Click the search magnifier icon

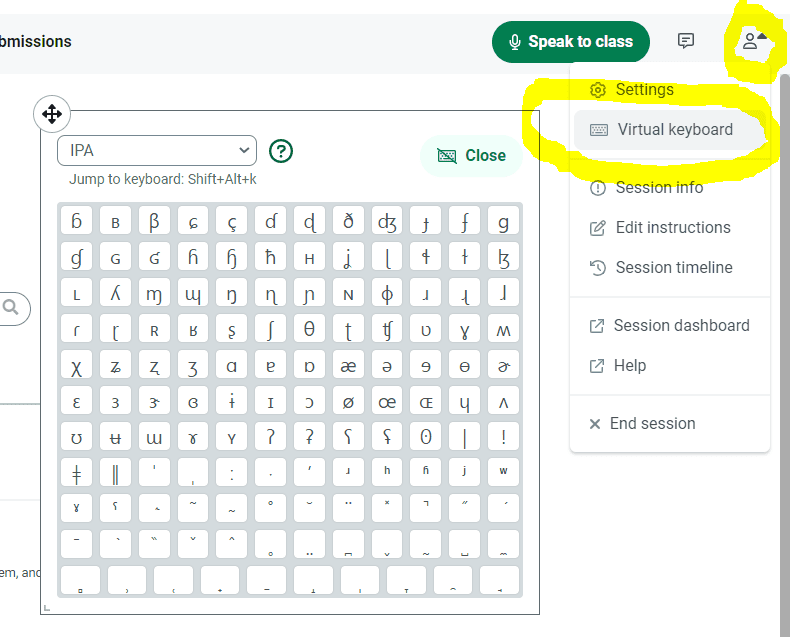pos(11,308)
